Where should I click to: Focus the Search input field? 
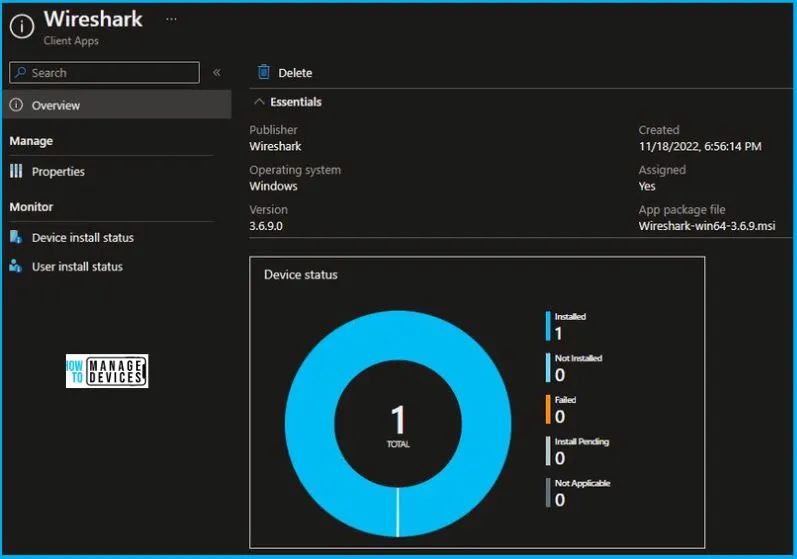point(104,73)
